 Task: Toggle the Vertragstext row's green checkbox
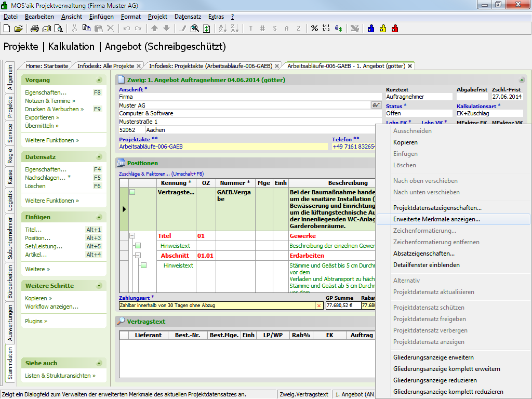point(132,192)
